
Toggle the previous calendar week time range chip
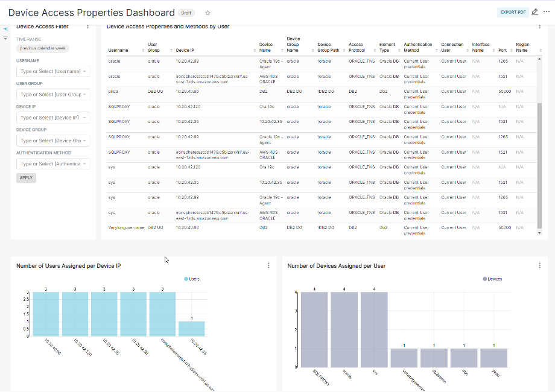[x=42, y=48]
